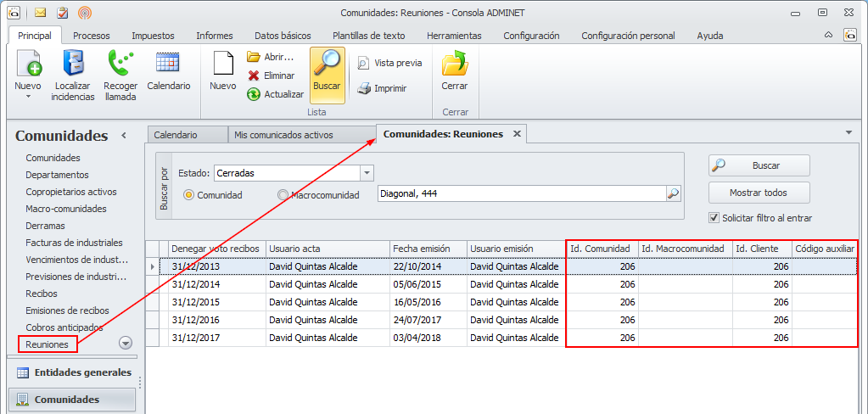Select the Macrocomunidad radio button
The image size is (868, 414).
283,195
